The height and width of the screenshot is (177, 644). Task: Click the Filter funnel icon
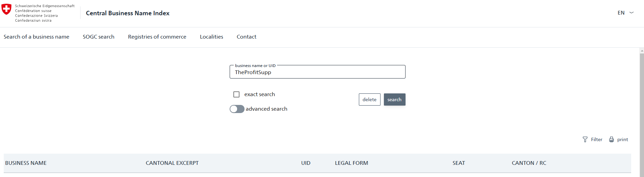tap(585, 139)
